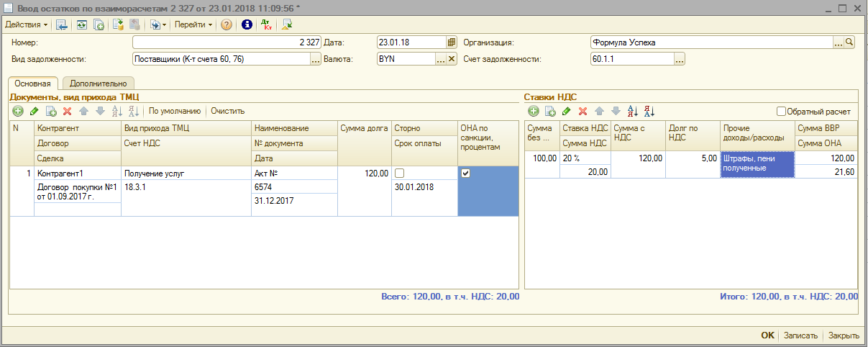Image resolution: width=868 pixels, height=347 pixels.
Task: Click the calendar icon next to Дата
Action: tap(452, 42)
